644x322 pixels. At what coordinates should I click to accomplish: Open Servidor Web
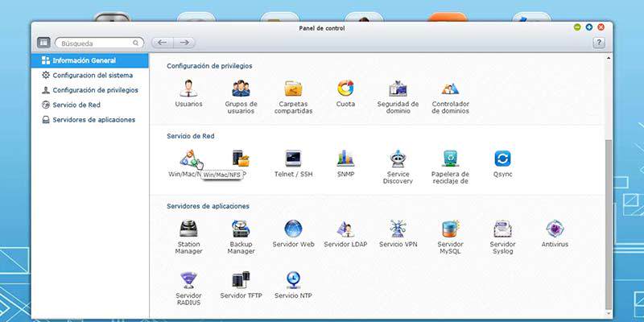click(x=293, y=229)
